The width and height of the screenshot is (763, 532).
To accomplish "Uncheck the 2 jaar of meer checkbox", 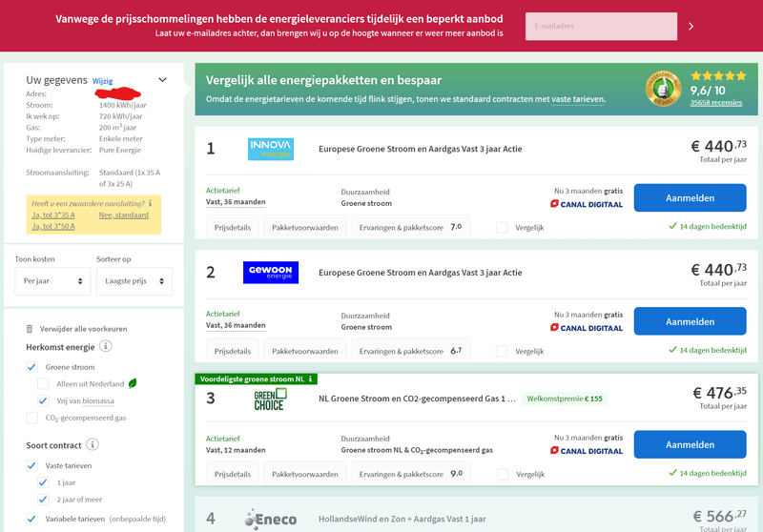I will tap(43, 500).
